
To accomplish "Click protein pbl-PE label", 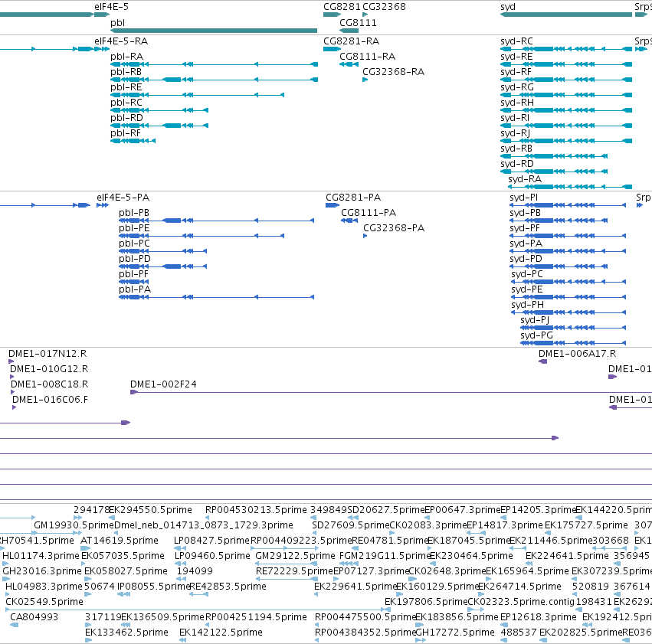I will tap(134, 228).
